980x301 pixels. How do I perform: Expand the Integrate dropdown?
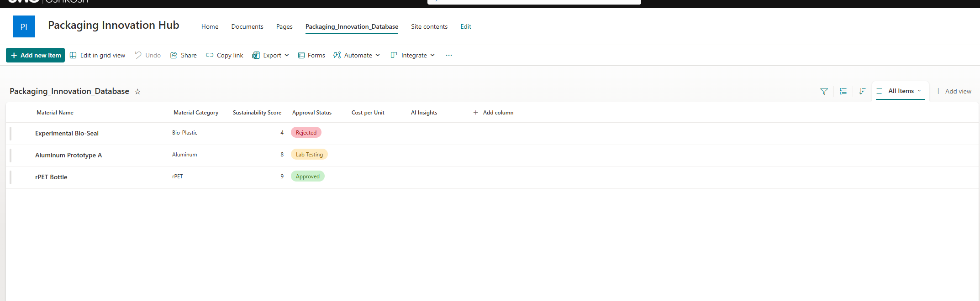[x=413, y=55]
